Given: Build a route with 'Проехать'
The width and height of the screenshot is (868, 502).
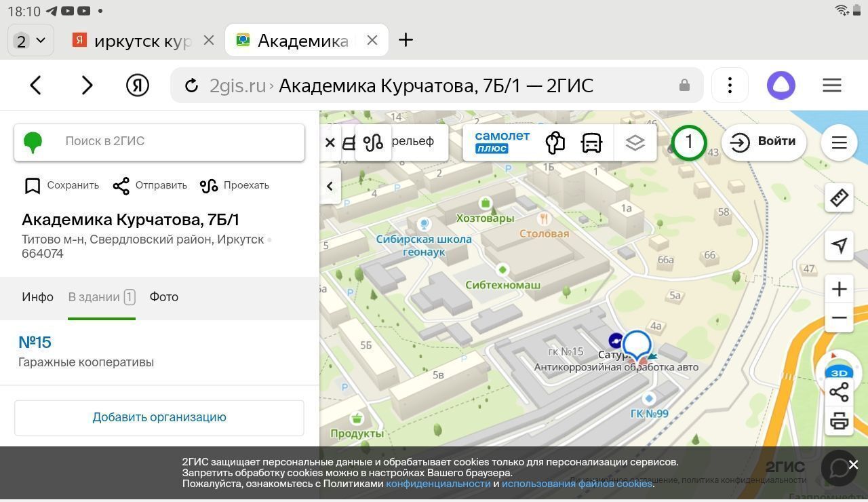Looking at the screenshot, I should (235, 186).
